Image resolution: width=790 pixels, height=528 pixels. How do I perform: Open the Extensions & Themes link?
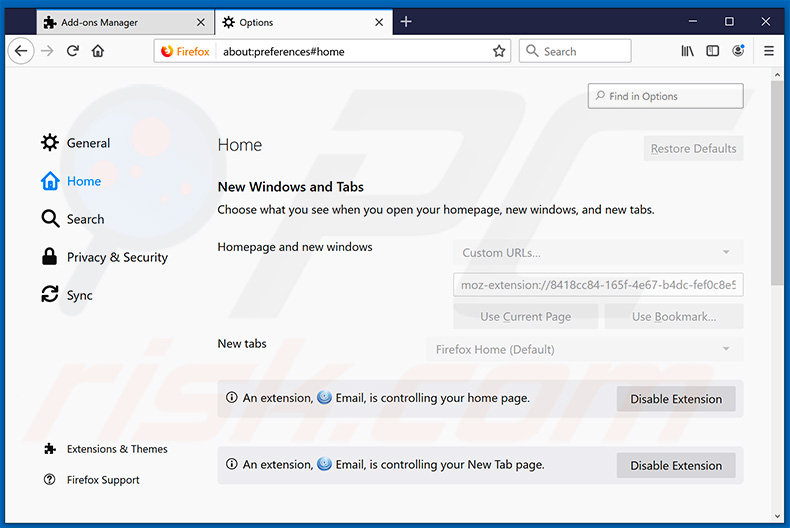coord(117,449)
